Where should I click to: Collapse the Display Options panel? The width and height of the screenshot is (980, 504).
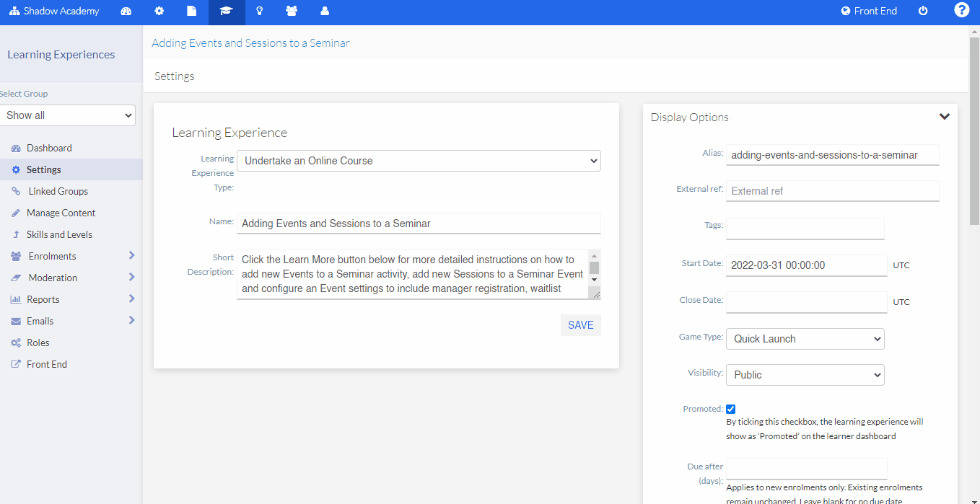(944, 116)
